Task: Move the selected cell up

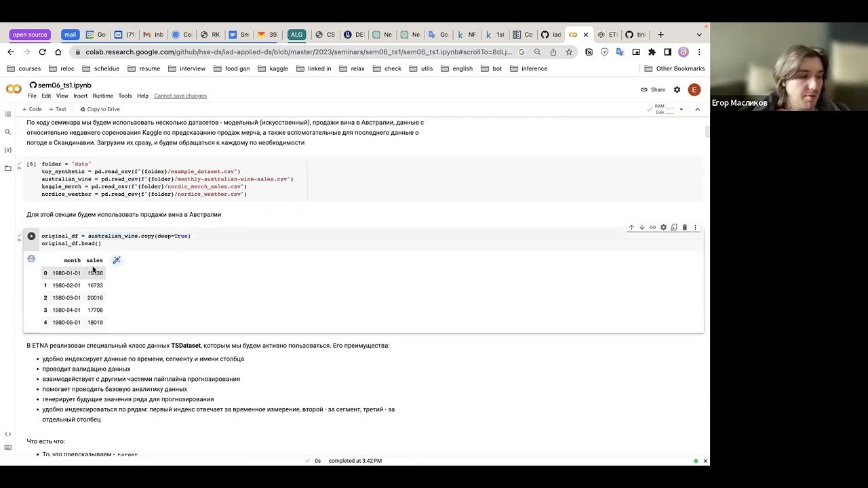Action: coord(631,228)
